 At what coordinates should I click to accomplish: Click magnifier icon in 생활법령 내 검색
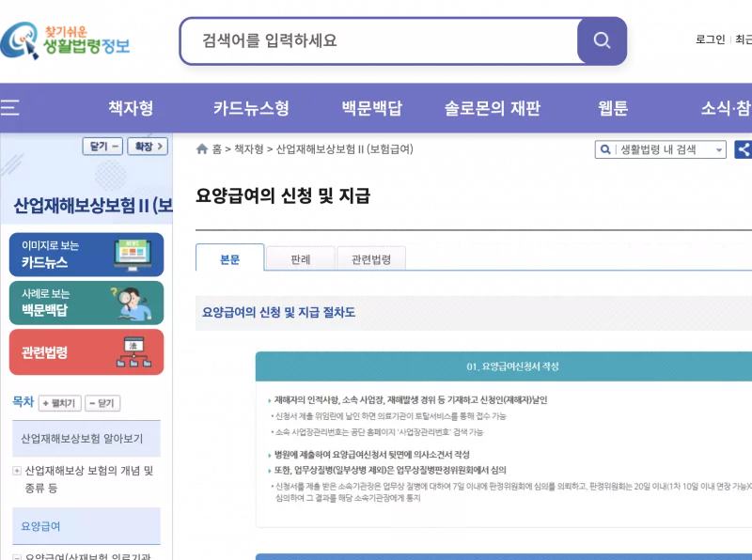click(x=605, y=149)
